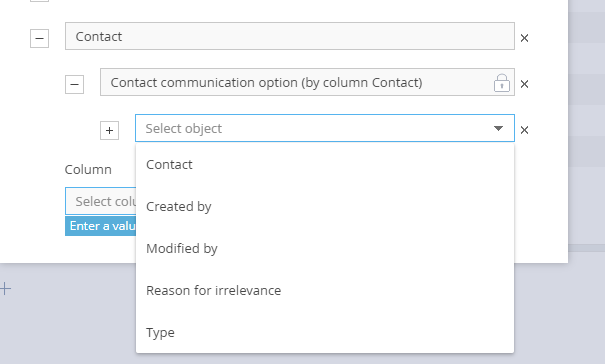Screen dimensions: 605x364
Task: Click the Enter a value validation tooltip
Action: 101,226
